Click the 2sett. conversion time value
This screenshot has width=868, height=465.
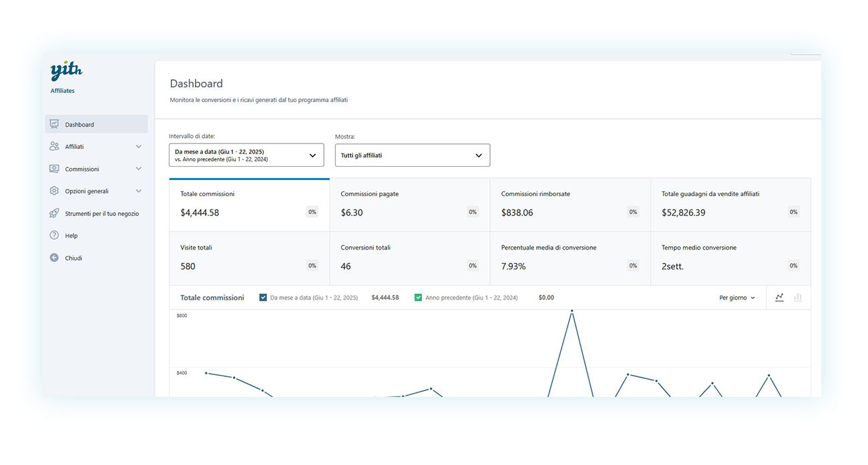click(673, 266)
